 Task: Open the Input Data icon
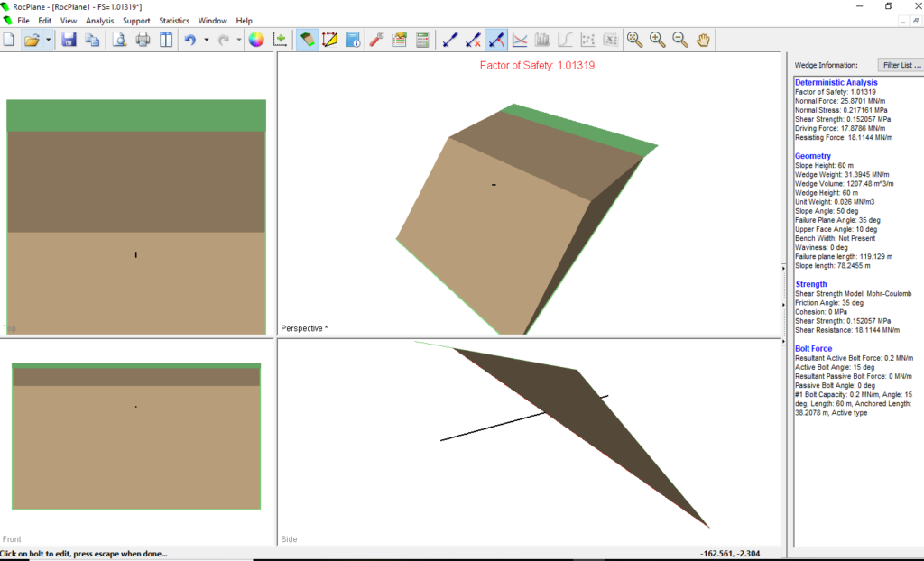[400, 40]
